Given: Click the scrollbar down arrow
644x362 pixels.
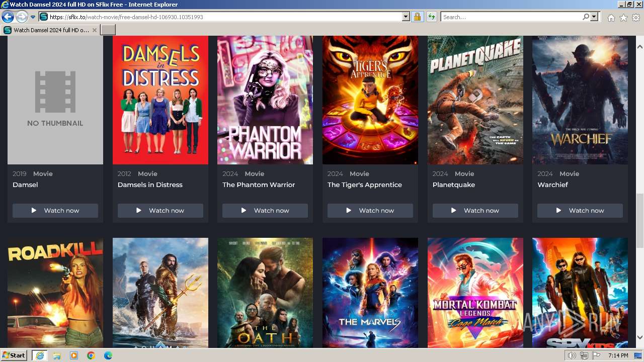Looking at the screenshot, I should coord(639,337).
